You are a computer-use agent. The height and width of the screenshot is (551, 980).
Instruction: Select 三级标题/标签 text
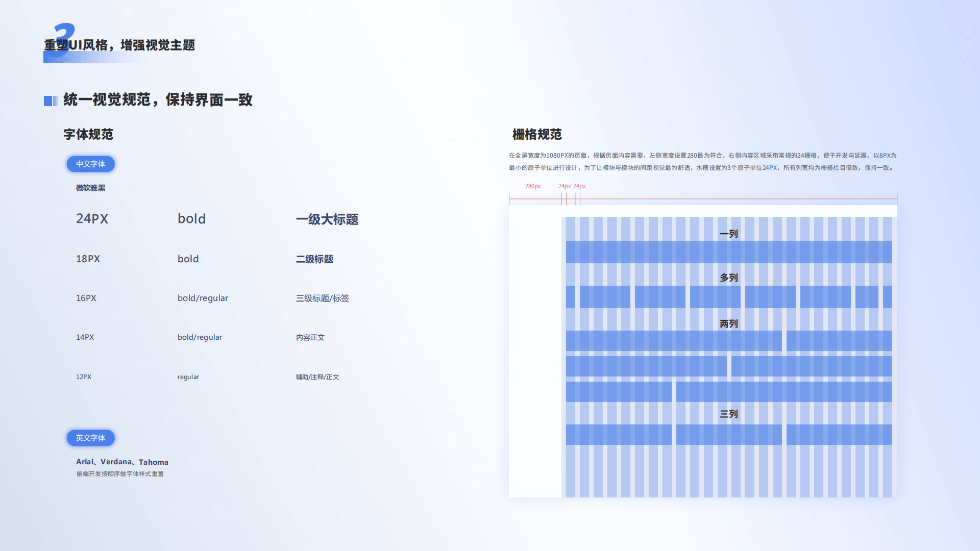323,298
